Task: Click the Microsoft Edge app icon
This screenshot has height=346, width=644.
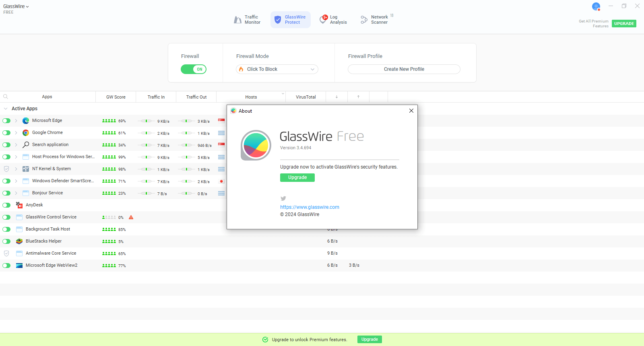Action: click(x=26, y=121)
